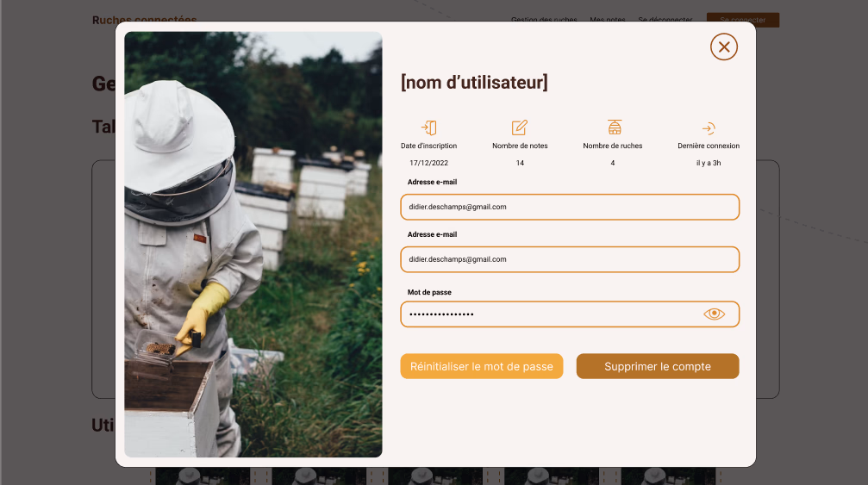The image size is (868, 485).
Task: Open Mes notes in background navbar
Action: click(x=608, y=19)
